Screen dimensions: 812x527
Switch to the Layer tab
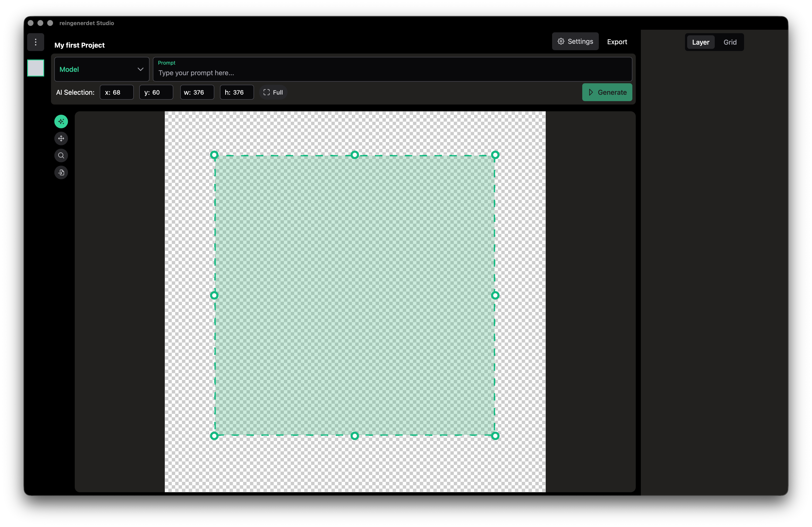point(701,42)
